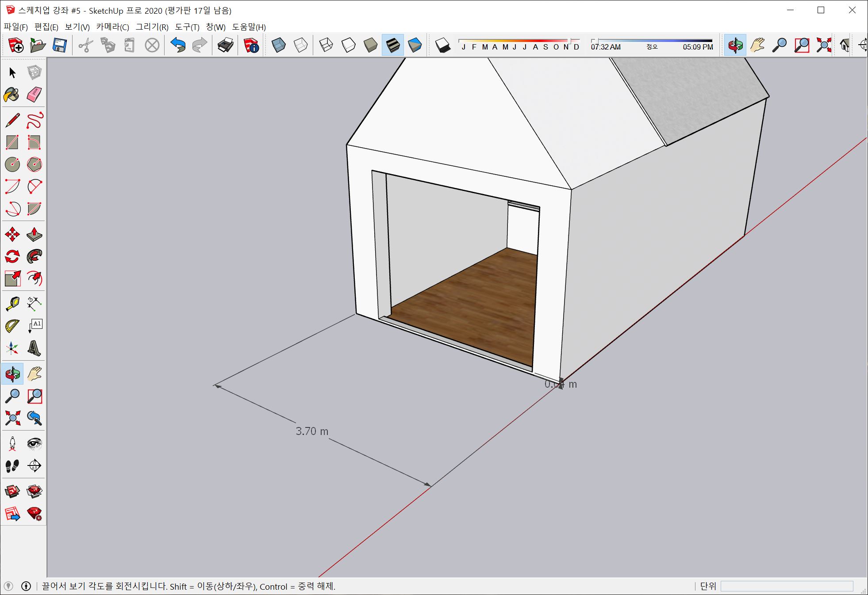Select the Push/Pull tool
Viewport: 868px width, 595px height.
click(34, 234)
